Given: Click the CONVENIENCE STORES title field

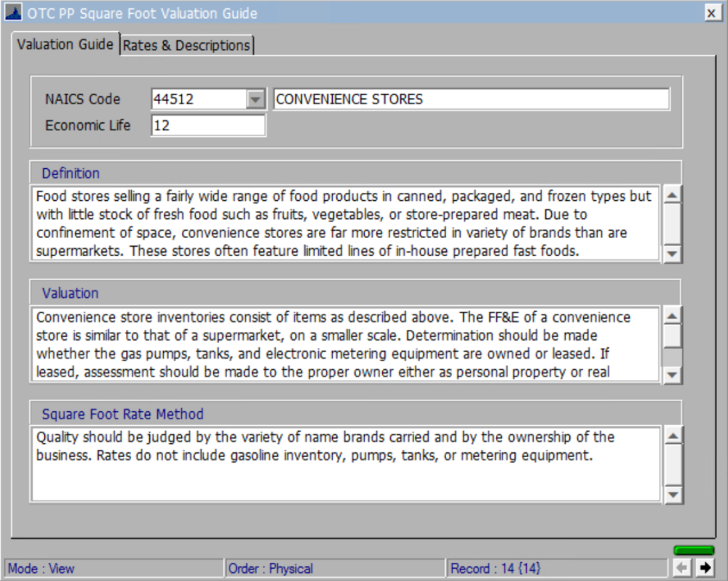Looking at the screenshot, I should pos(470,98).
